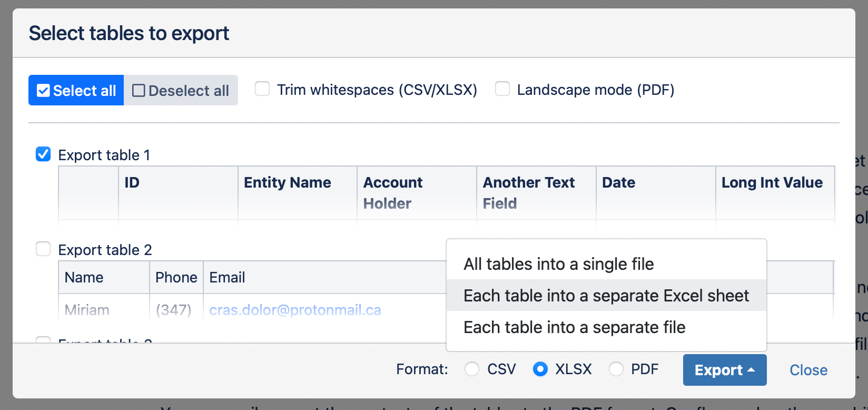This screenshot has height=410, width=868.
Task: Enable Landscape mode (PDF) checkbox
Action: [502, 89]
